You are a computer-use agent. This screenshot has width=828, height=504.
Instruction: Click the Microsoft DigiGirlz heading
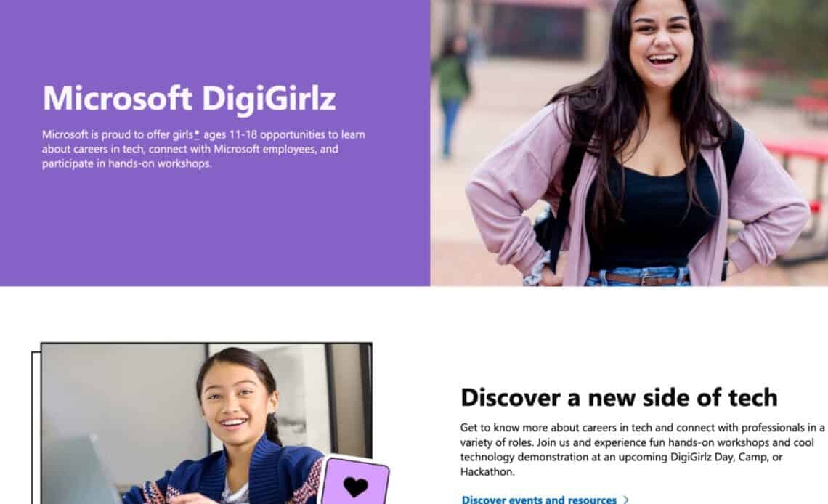point(189,98)
